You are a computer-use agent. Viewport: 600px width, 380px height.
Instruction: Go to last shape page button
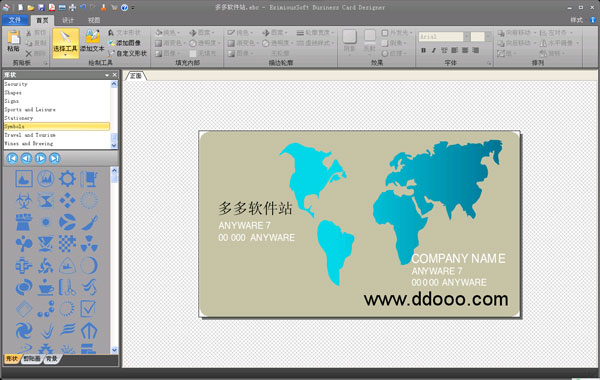[55, 158]
